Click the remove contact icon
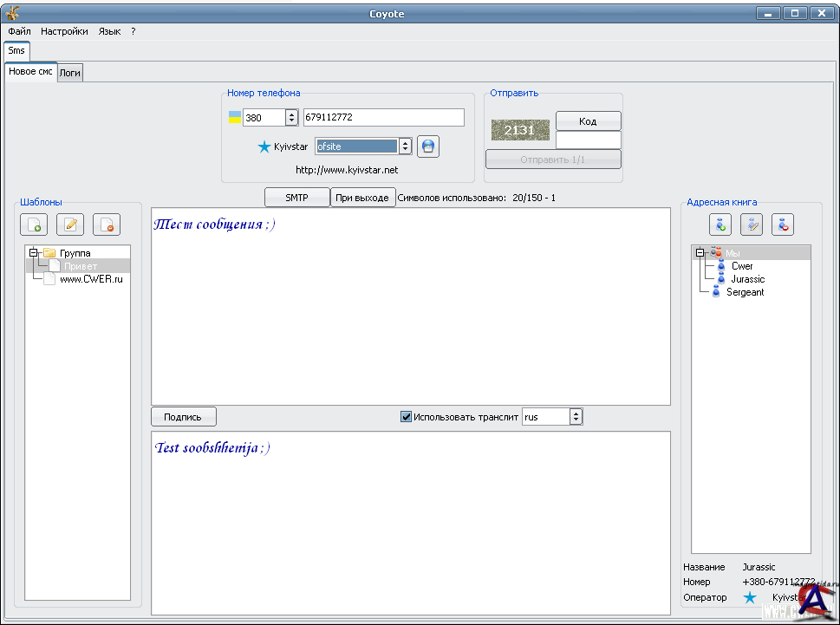The width and height of the screenshot is (840, 625). pyautogui.click(x=783, y=225)
